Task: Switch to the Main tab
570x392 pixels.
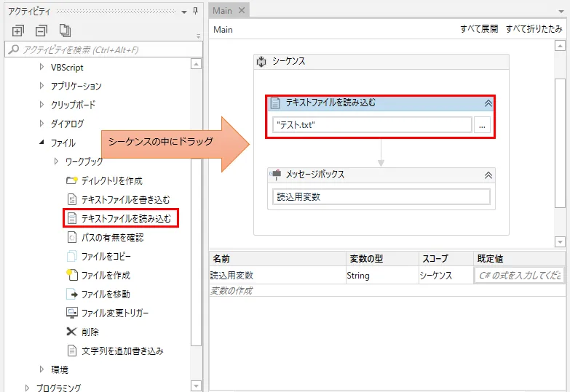Action: [223, 11]
